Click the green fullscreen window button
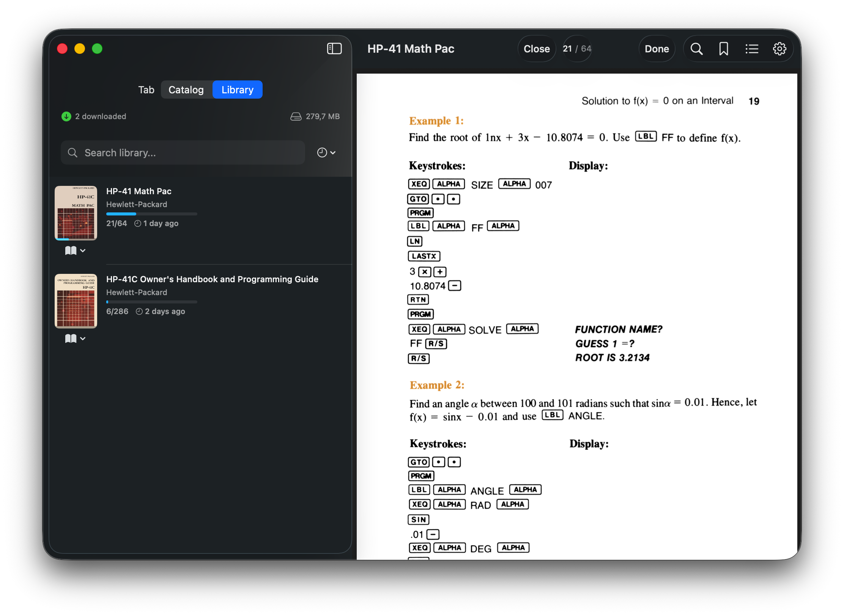This screenshot has height=616, width=844. pyautogui.click(x=97, y=49)
